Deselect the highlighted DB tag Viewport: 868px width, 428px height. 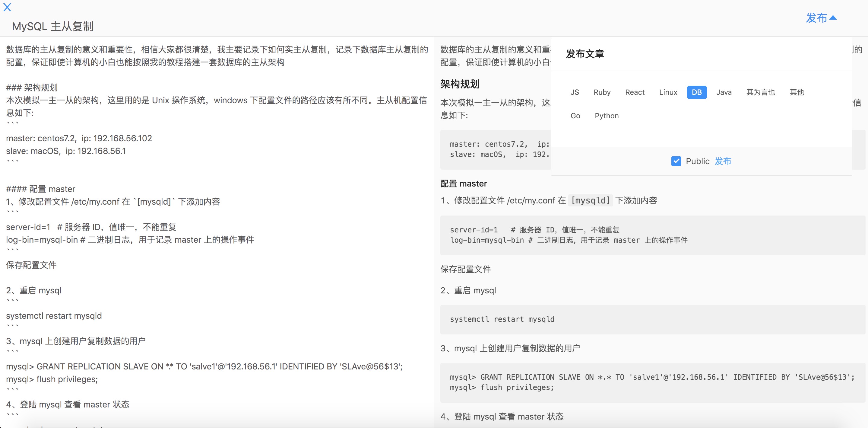pos(696,92)
